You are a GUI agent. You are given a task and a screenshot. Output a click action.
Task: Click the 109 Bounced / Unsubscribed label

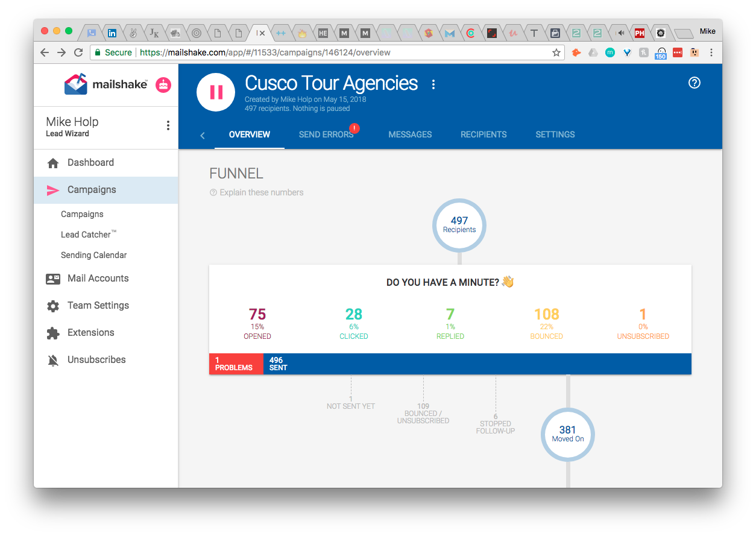coord(423,414)
